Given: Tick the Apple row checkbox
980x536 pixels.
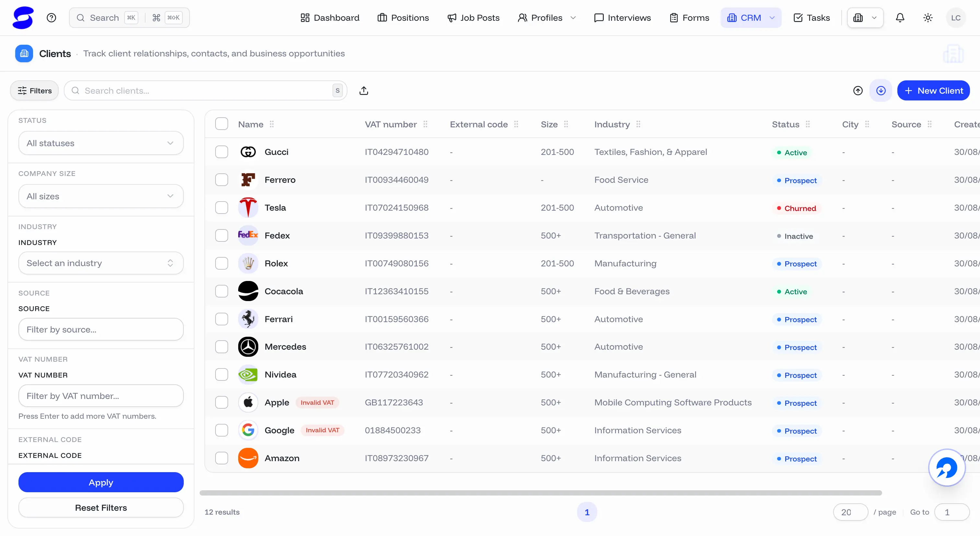Looking at the screenshot, I should [221, 402].
